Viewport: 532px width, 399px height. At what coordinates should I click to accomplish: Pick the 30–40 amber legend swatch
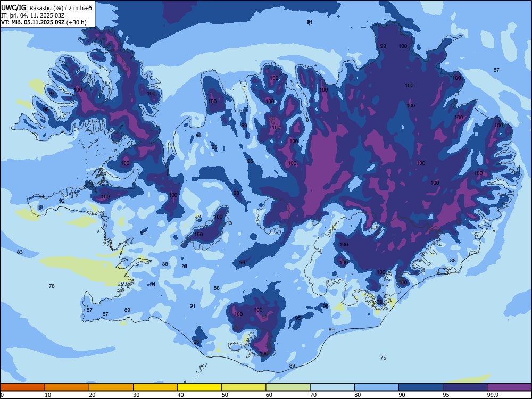coord(155,387)
